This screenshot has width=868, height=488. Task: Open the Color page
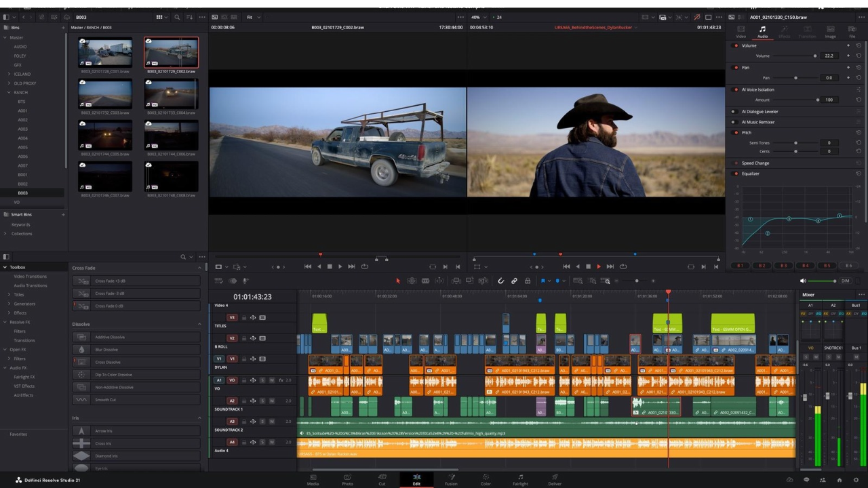tap(486, 479)
